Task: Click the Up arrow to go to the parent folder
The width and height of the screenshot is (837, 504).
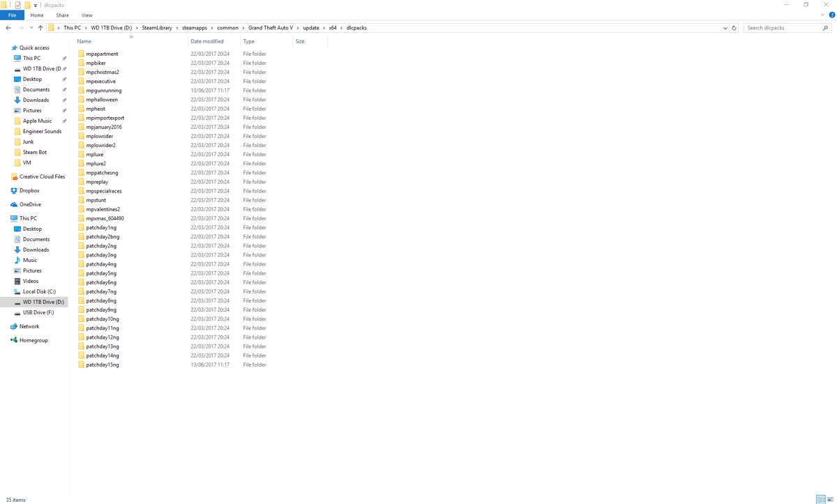Action: [x=40, y=28]
